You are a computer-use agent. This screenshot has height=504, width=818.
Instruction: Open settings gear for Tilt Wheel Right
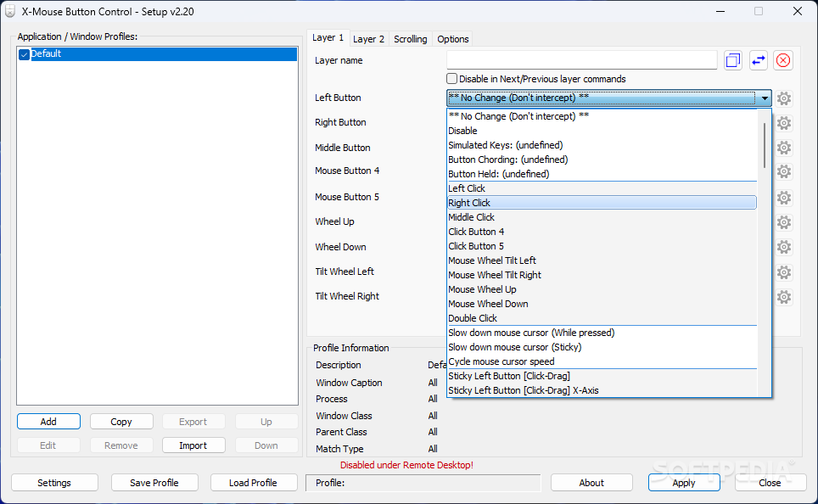(x=783, y=297)
